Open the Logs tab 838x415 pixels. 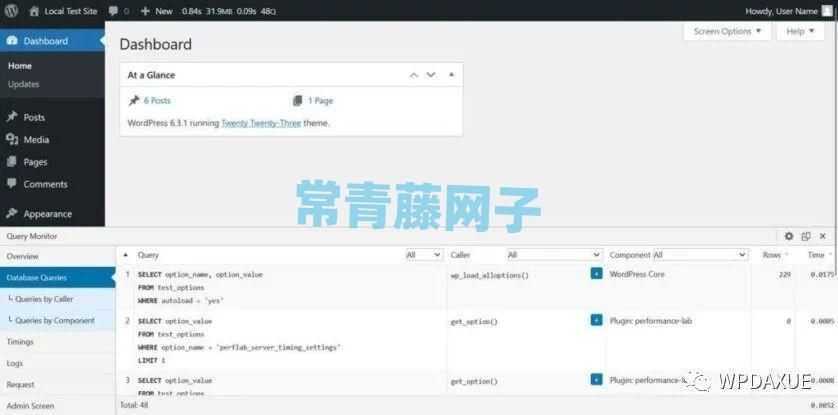[x=58, y=363]
